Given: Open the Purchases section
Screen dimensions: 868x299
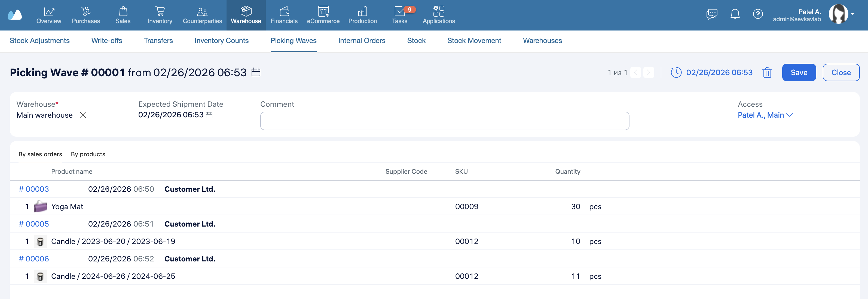Looking at the screenshot, I should [x=86, y=15].
